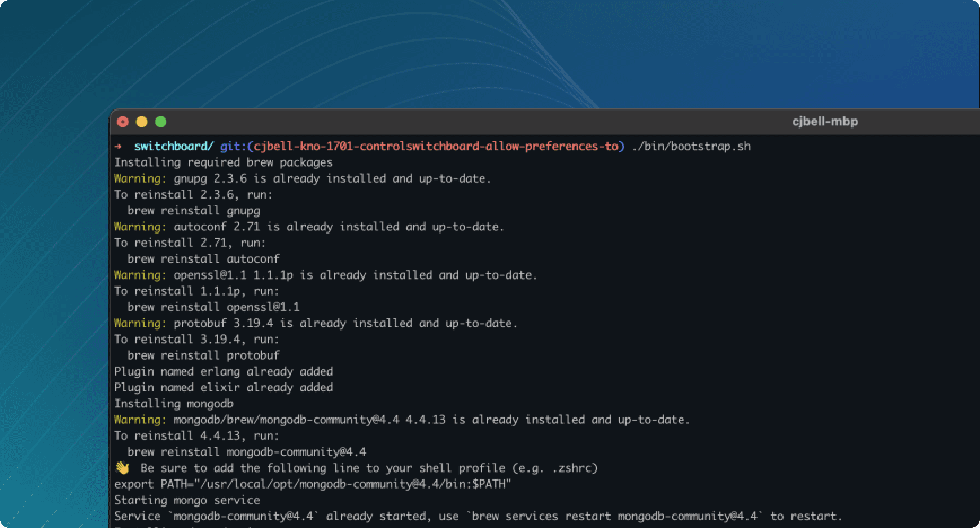Click the waving hand emoji

point(122,468)
